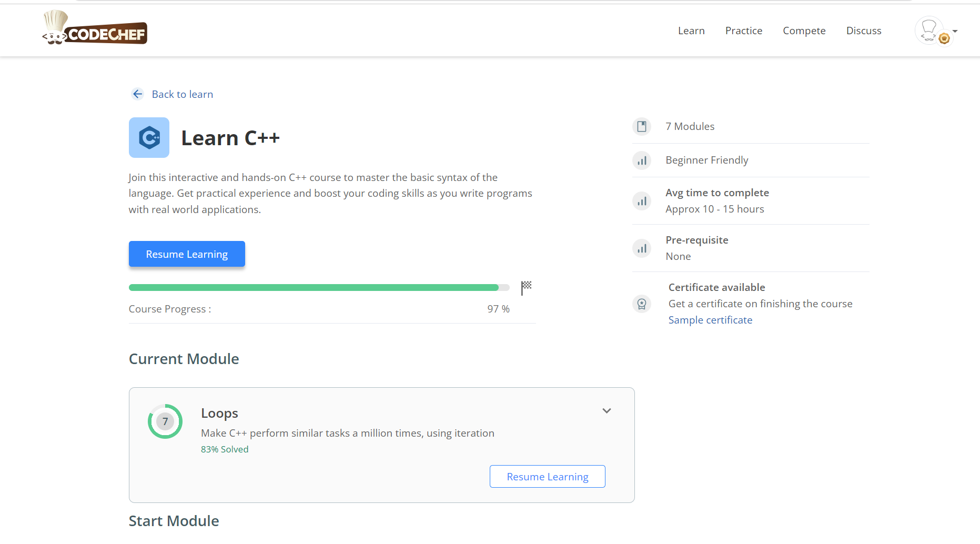
Task: Open the user profile avatar
Action: point(930,31)
